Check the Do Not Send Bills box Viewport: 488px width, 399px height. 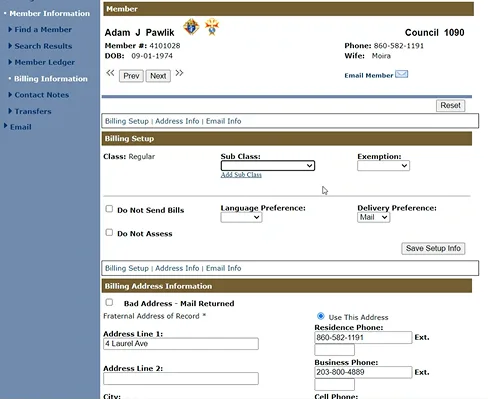pos(109,209)
